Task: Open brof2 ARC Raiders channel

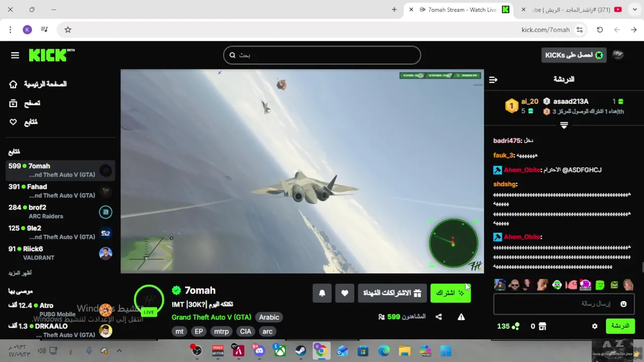Action: (60, 212)
